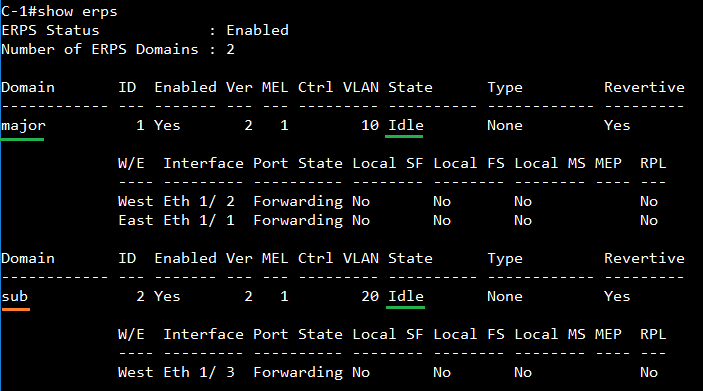Image resolution: width=703 pixels, height=391 pixels.
Task: Select the 'major' domain name
Action: tap(23, 126)
